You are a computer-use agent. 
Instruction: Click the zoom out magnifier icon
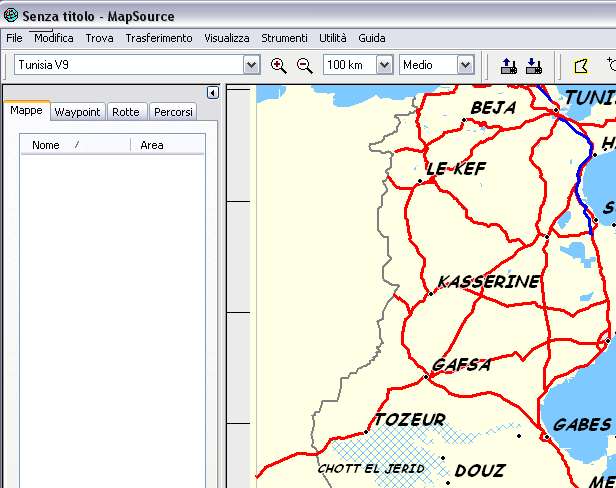tap(304, 65)
